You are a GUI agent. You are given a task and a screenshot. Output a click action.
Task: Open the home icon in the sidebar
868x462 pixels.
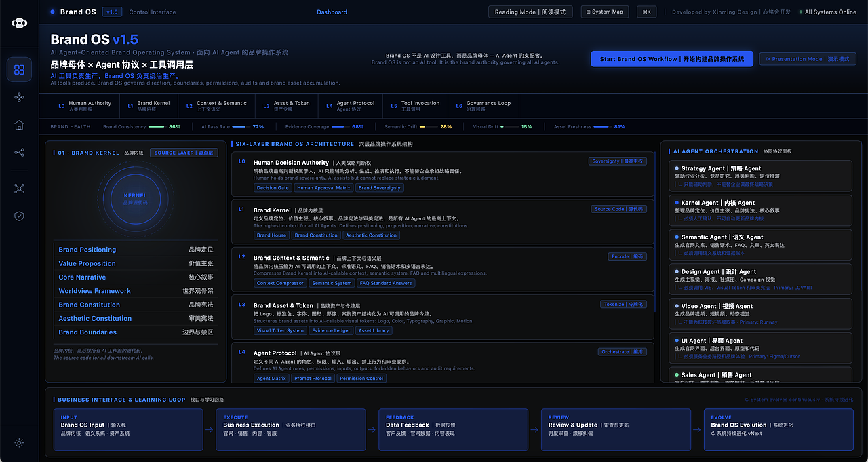click(19, 125)
